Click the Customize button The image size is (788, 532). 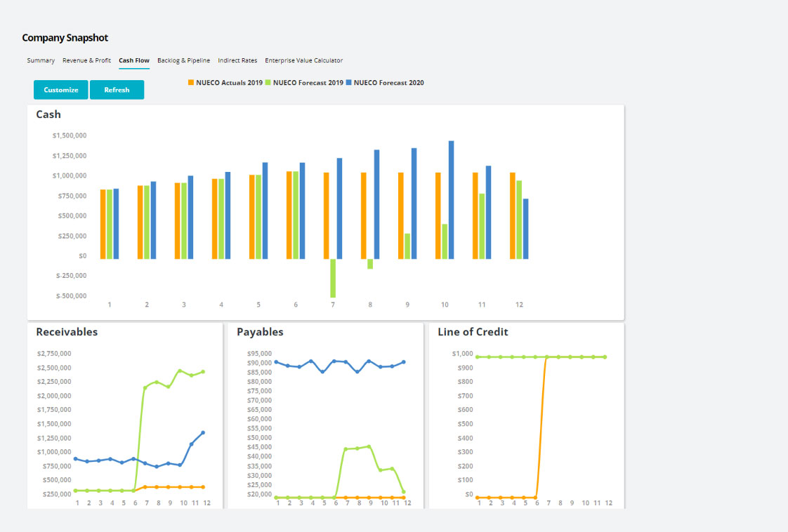pyautogui.click(x=61, y=90)
